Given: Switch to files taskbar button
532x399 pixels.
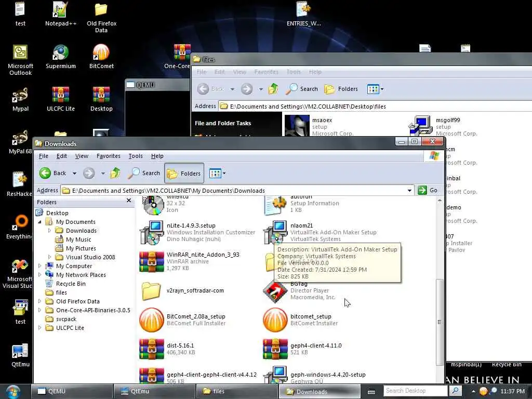Looking at the screenshot, I should point(237,391).
